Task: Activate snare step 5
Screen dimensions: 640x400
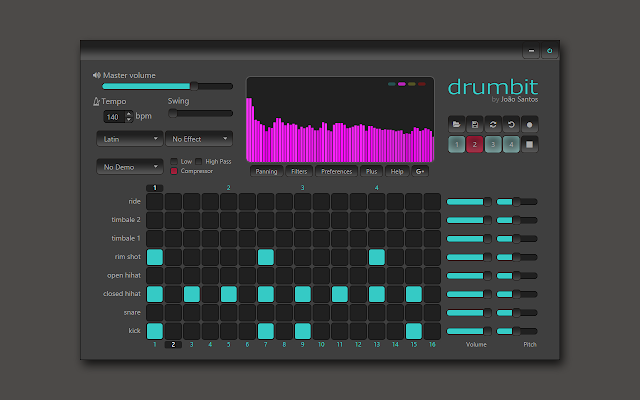Action: point(229,313)
